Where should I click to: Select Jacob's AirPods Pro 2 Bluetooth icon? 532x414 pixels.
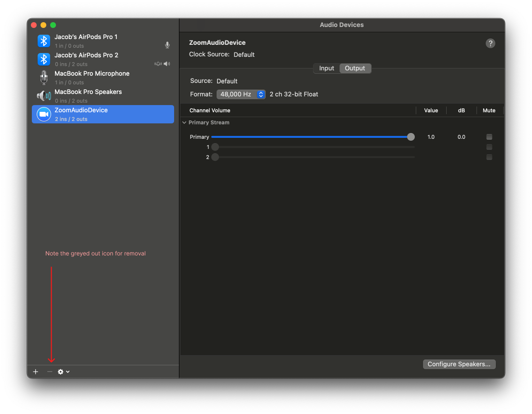(44, 59)
